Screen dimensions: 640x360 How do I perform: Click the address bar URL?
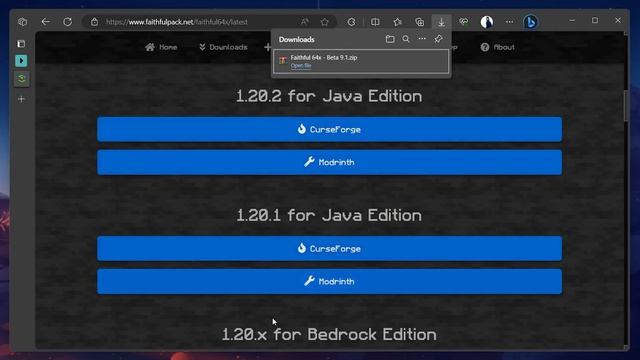[x=176, y=22]
